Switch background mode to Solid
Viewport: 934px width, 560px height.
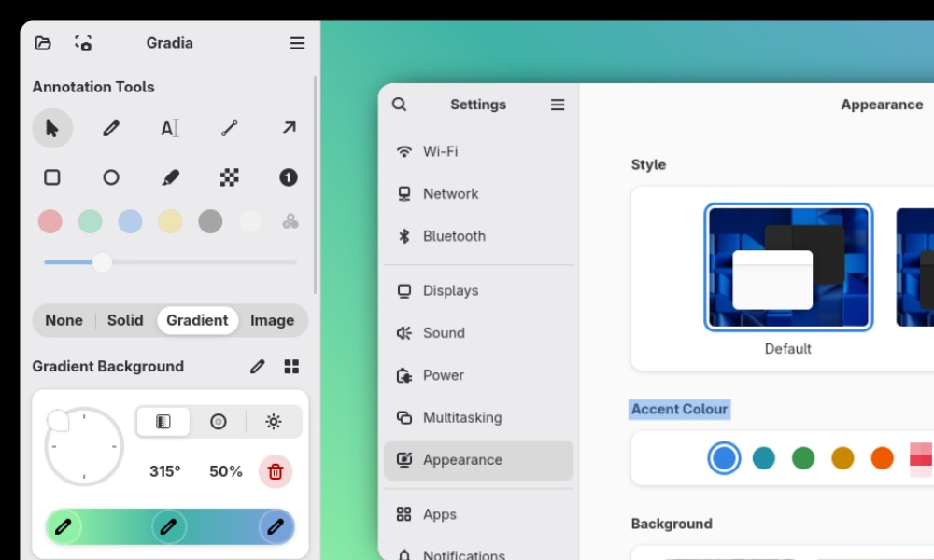click(x=125, y=320)
